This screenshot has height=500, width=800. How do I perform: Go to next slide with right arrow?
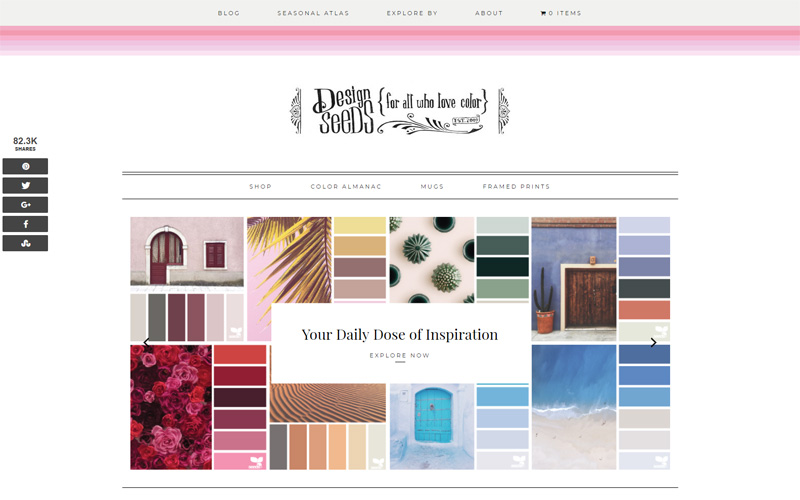[653, 342]
